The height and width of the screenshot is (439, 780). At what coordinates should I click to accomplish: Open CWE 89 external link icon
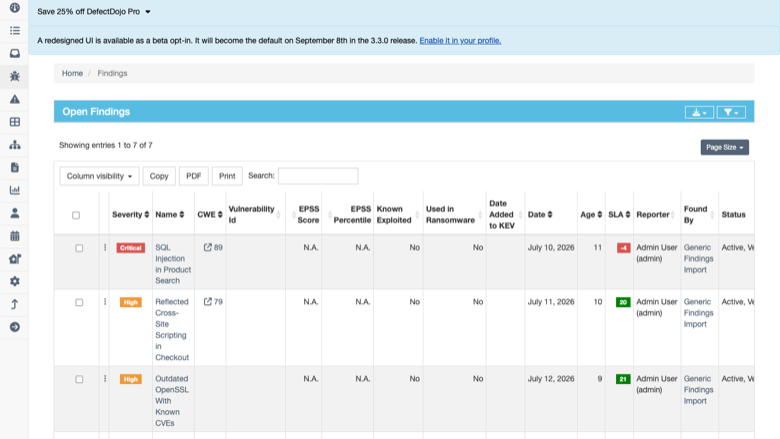[207, 247]
